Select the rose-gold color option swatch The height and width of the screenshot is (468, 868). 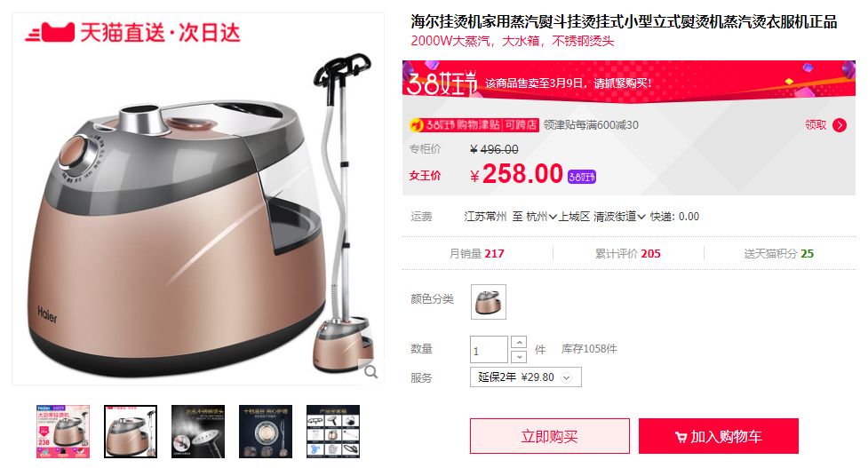[x=489, y=301]
